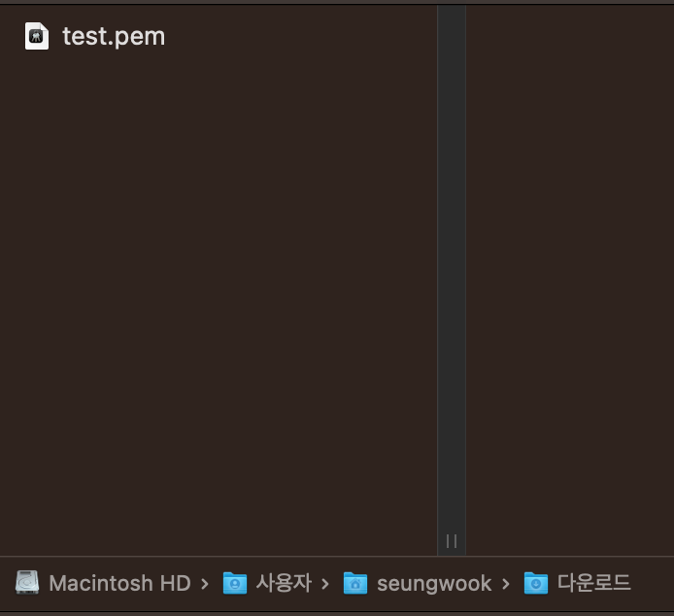This screenshot has height=616, width=674.
Task: Click the test.pem filename text
Action: pos(114,36)
